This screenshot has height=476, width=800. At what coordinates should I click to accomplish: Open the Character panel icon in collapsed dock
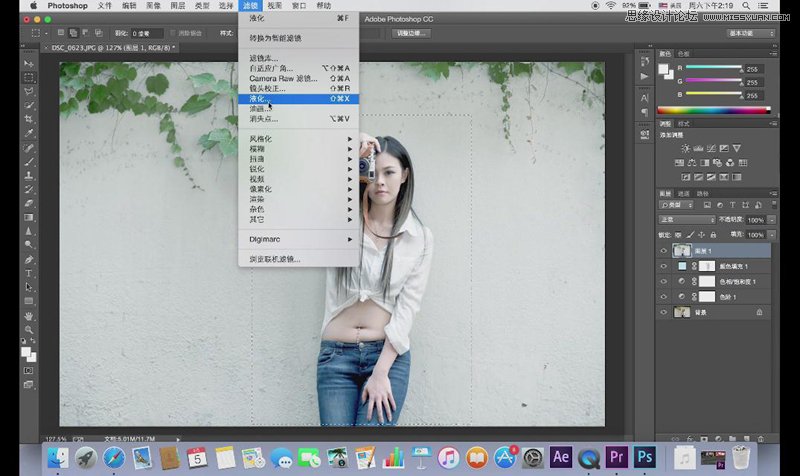click(x=644, y=98)
